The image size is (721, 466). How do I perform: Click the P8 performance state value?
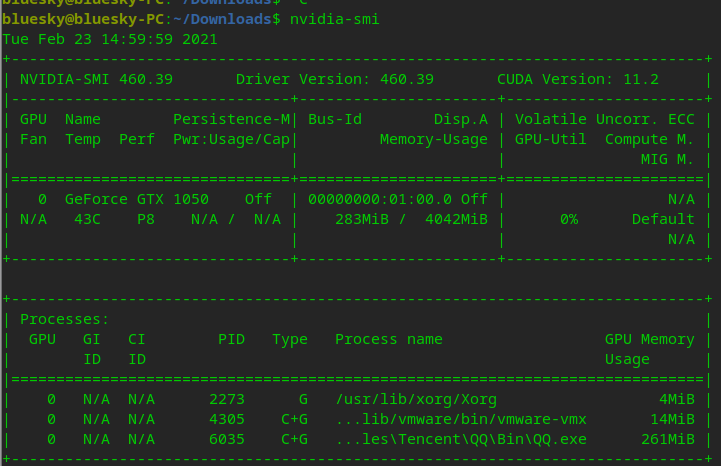[x=146, y=219]
